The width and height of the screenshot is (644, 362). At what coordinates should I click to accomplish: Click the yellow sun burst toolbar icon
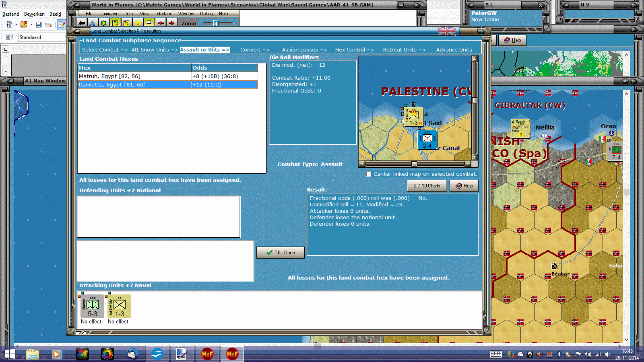click(138, 23)
